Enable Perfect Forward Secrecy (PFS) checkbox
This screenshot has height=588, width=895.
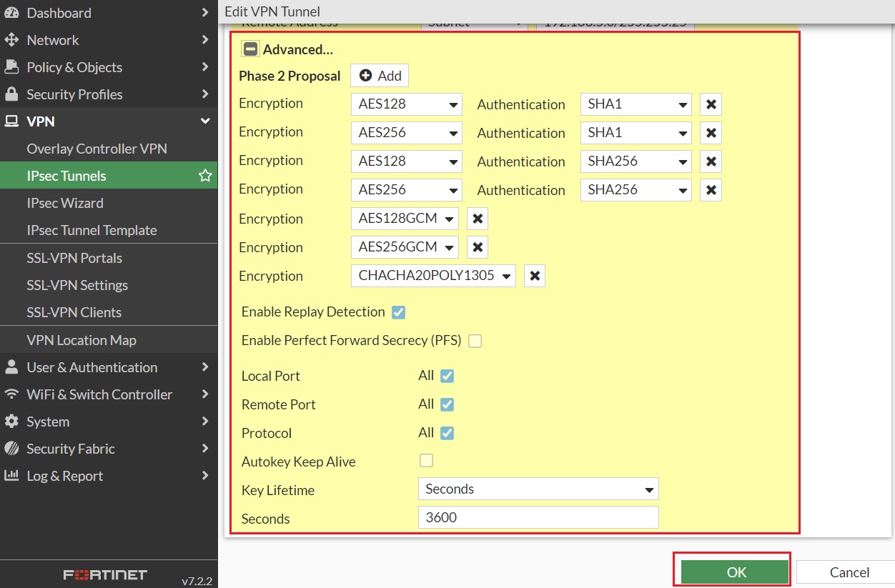click(475, 341)
